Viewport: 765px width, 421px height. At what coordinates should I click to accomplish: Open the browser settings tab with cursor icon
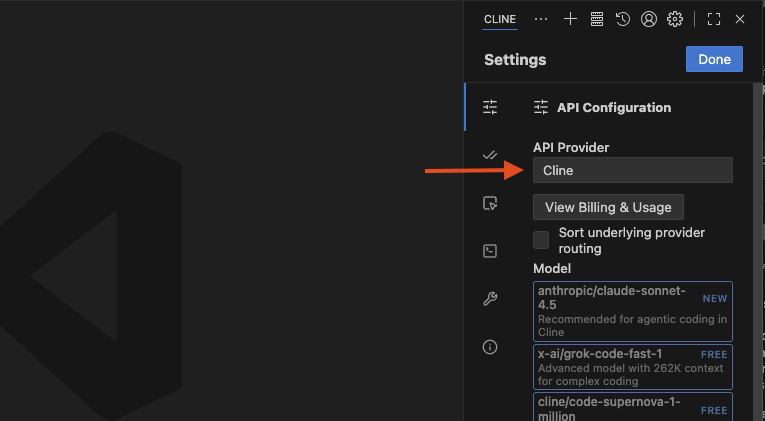(x=490, y=203)
